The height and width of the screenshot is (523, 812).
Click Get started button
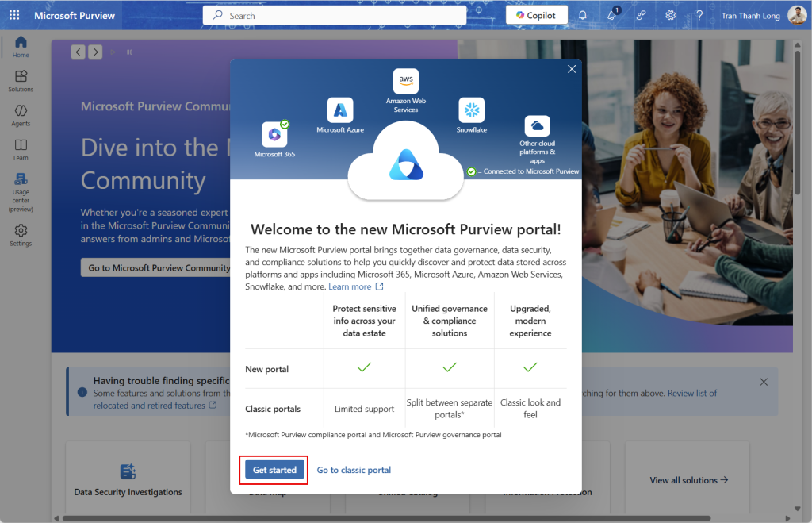(274, 470)
